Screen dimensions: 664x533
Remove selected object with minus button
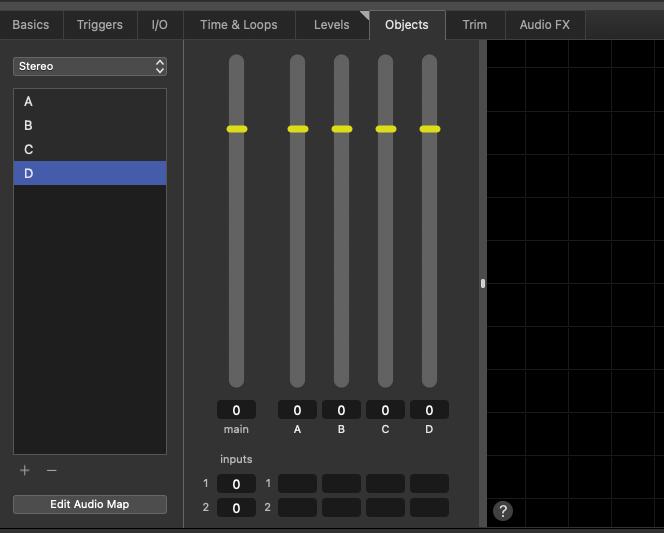[52, 470]
